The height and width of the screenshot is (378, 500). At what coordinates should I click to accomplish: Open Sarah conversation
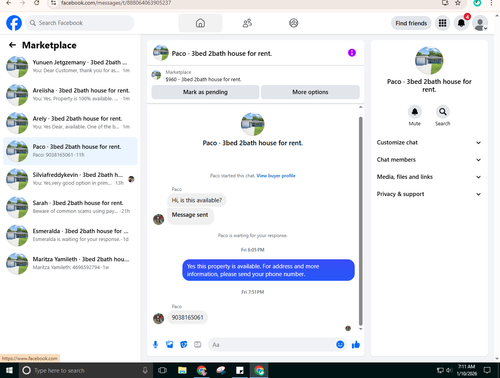pos(70,207)
